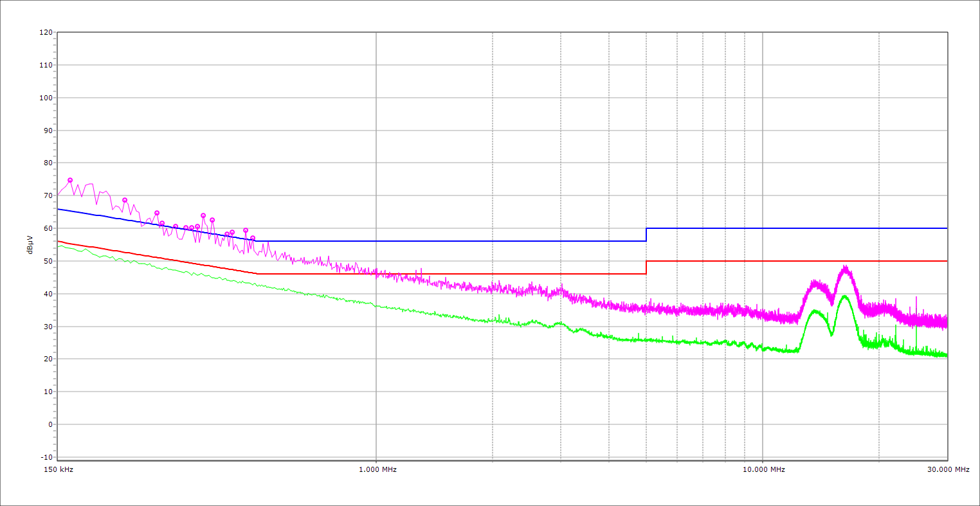
Task: Select the magenta peak marker near 69 dBµV
Action: tap(125, 200)
